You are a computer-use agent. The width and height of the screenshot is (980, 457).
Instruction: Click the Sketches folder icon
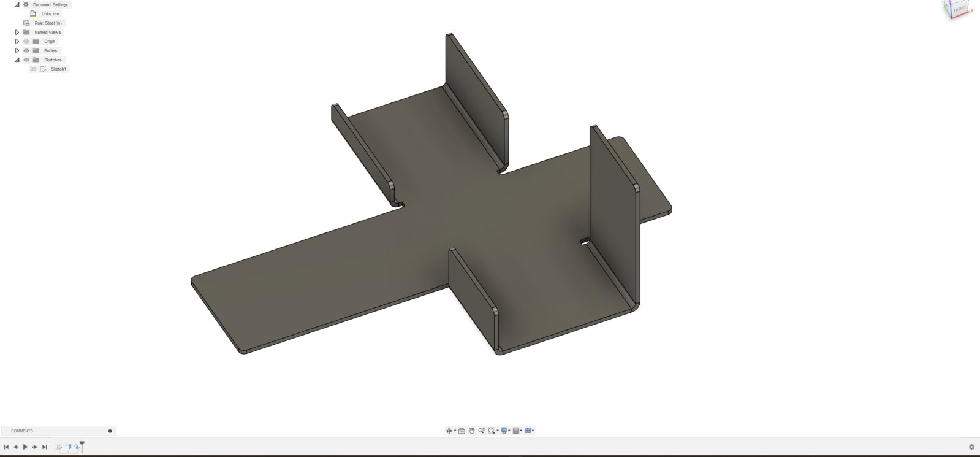click(x=36, y=60)
